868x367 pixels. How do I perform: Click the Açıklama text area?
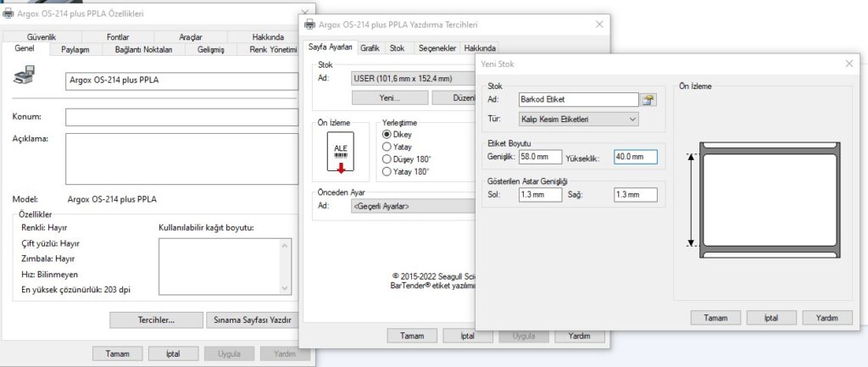click(x=182, y=158)
